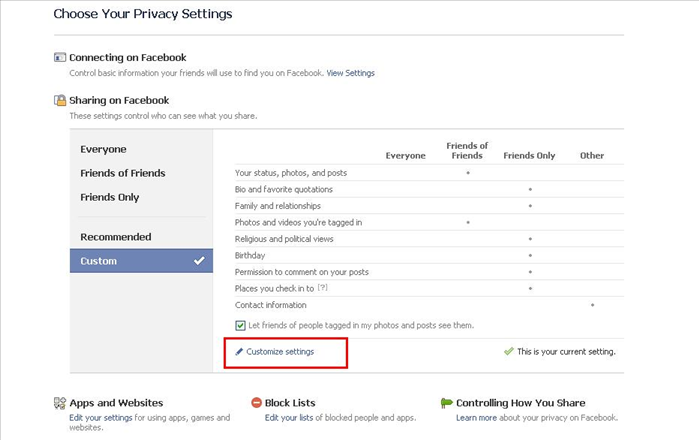Click the dot marking Contact information as Other

(592, 305)
